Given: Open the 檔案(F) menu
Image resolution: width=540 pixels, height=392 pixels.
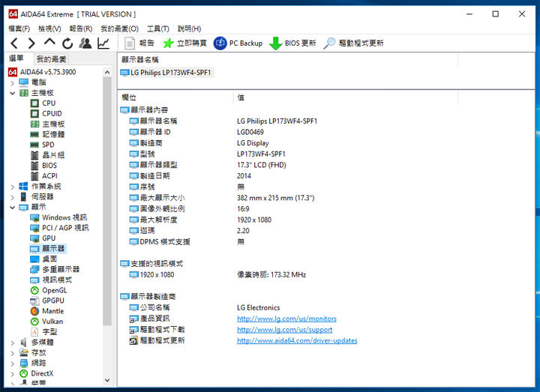Looking at the screenshot, I should click(19, 28).
